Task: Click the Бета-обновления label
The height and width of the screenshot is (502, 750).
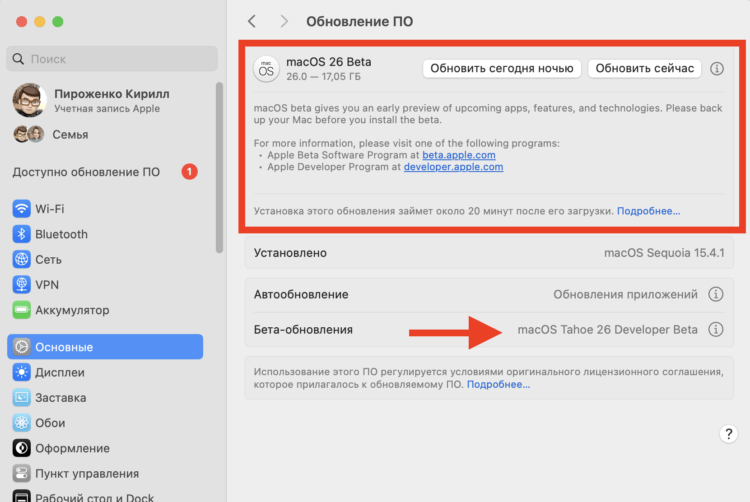Action: (x=303, y=330)
